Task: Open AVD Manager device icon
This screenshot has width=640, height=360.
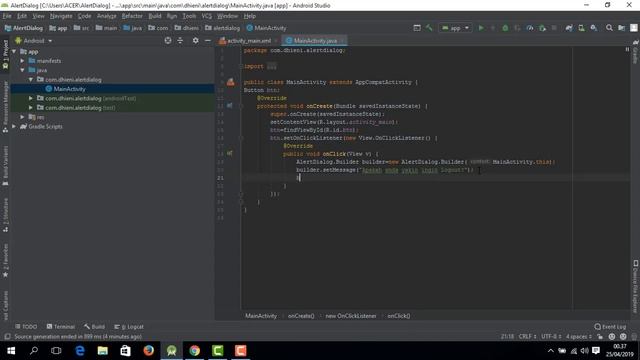Action: 581,28
